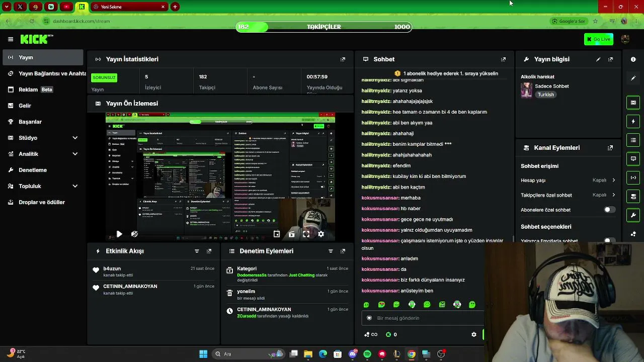Screen dimensions: 644x362
Task: Toggle the Yalnızca Emotlarla sohbet switch
Action: click(609, 241)
